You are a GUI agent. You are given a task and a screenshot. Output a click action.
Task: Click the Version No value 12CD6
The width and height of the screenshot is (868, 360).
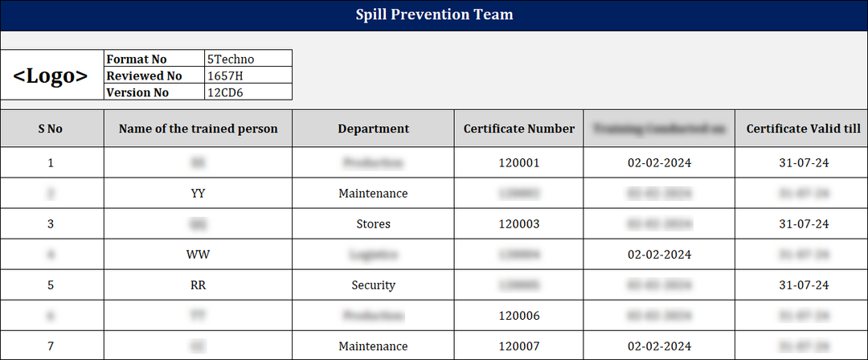[x=248, y=92]
